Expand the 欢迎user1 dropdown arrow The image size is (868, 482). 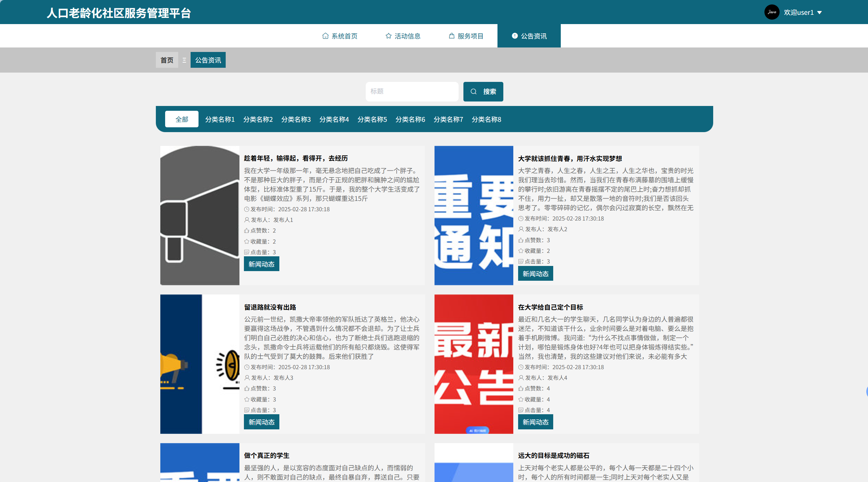click(x=819, y=13)
